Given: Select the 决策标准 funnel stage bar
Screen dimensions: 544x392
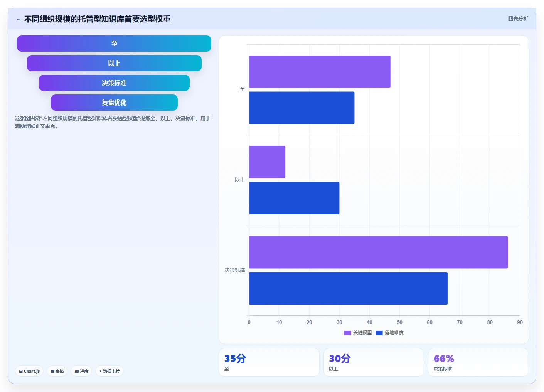Looking at the screenshot, I should pos(114,83).
